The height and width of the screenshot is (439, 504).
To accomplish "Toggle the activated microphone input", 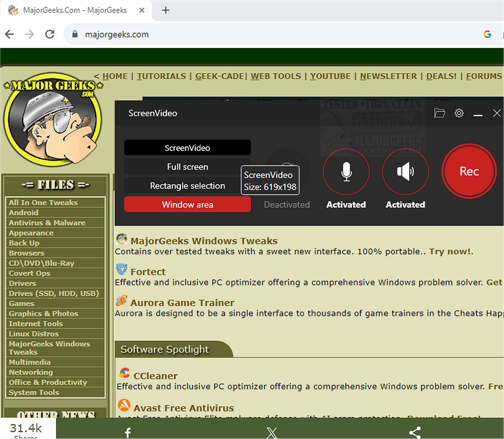I will (346, 171).
